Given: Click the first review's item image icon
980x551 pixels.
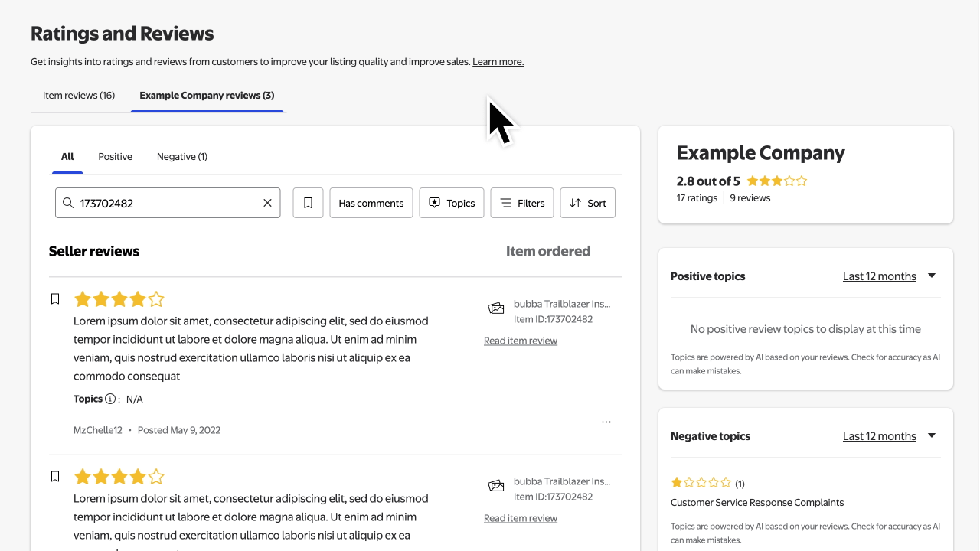Looking at the screenshot, I should tap(496, 308).
